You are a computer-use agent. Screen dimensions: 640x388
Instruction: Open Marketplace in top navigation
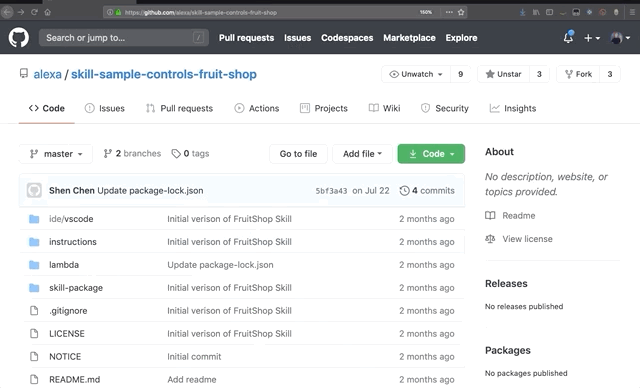click(x=409, y=38)
